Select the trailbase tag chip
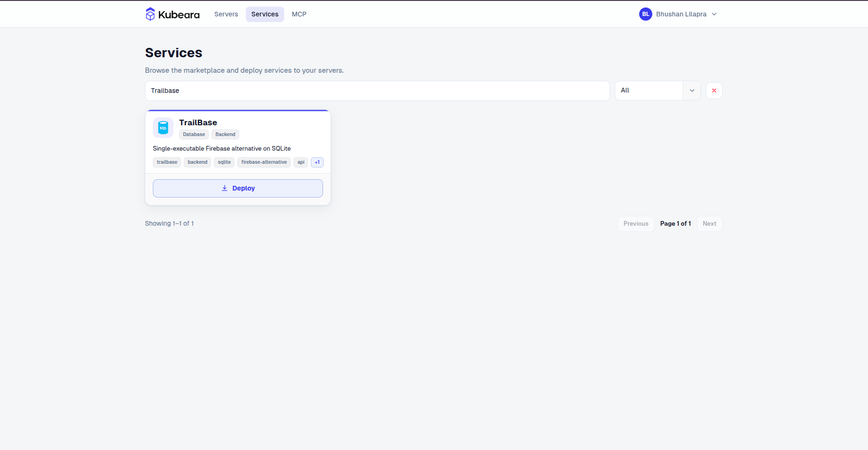The image size is (868, 450). tap(167, 162)
